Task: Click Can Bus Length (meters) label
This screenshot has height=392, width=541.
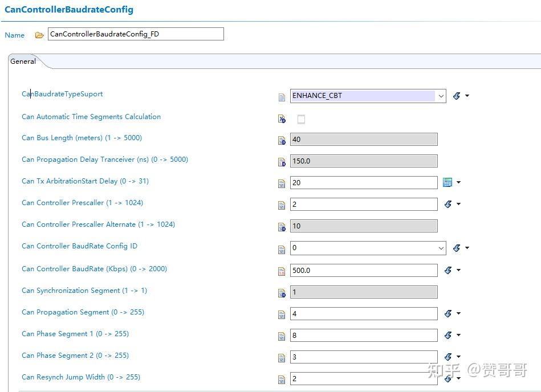Action: [x=82, y=138]
